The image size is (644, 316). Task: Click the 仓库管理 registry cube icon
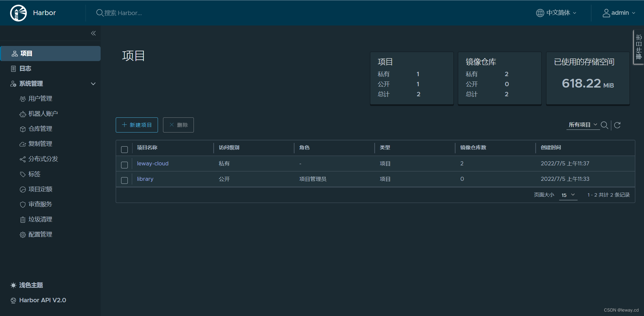tap(22, 129)
